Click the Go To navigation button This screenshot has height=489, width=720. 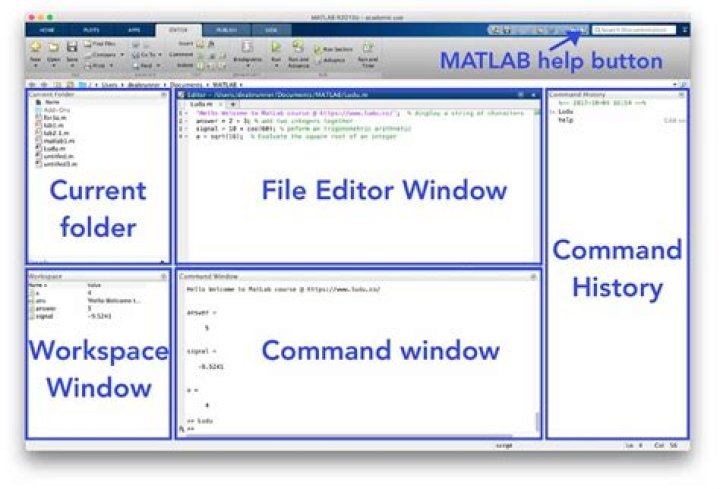coord(144,55)
